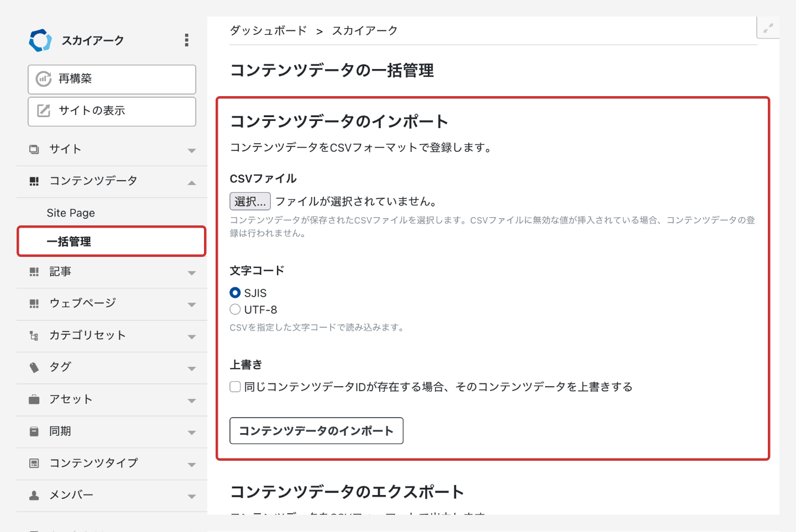Click the アセット briefcase icon
The image size is (796, 532).
click(x=34, y=399)
